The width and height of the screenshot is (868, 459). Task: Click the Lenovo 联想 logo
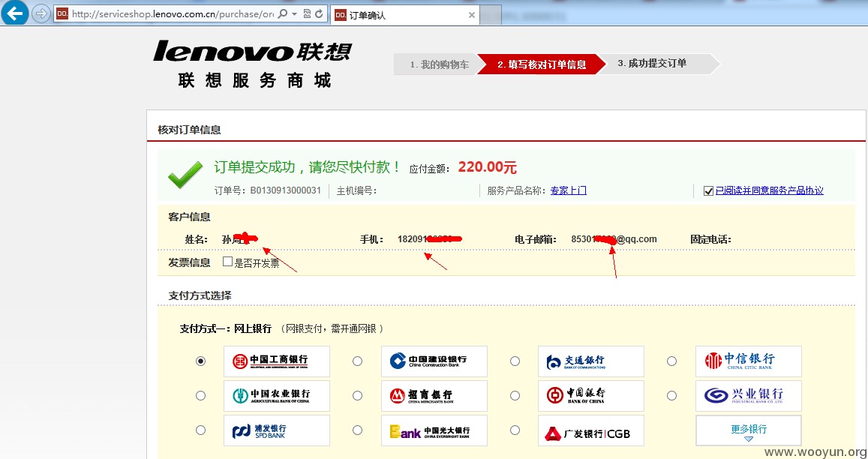click(252, 52)
